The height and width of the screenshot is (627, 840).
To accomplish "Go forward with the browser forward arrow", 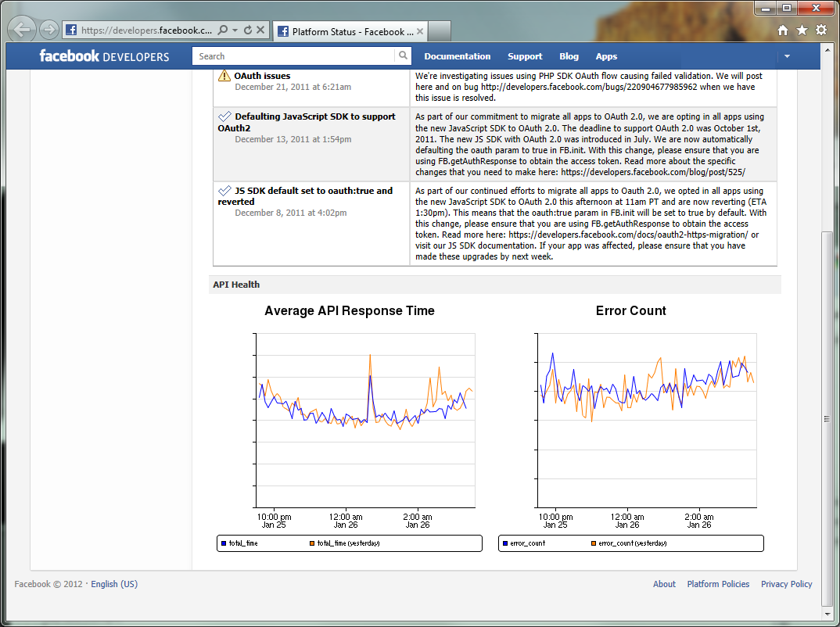I will coord(49,30).
